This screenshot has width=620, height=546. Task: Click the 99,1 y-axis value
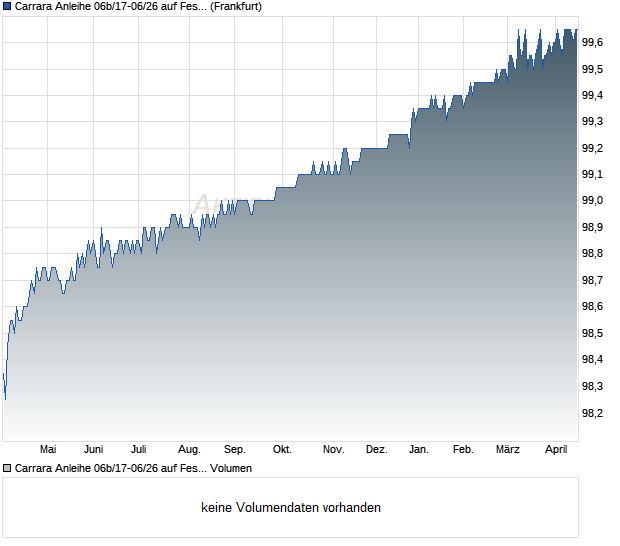[x=593, y=174]
